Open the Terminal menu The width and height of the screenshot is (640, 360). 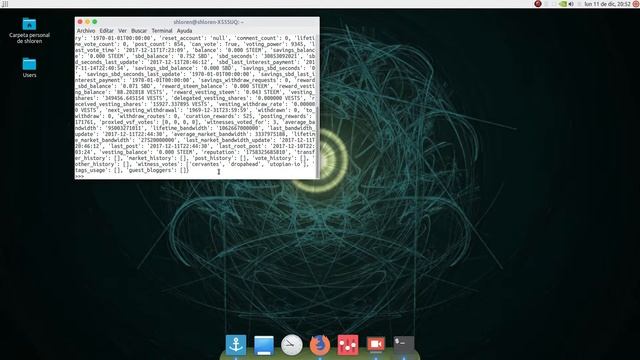click(162, 31)
